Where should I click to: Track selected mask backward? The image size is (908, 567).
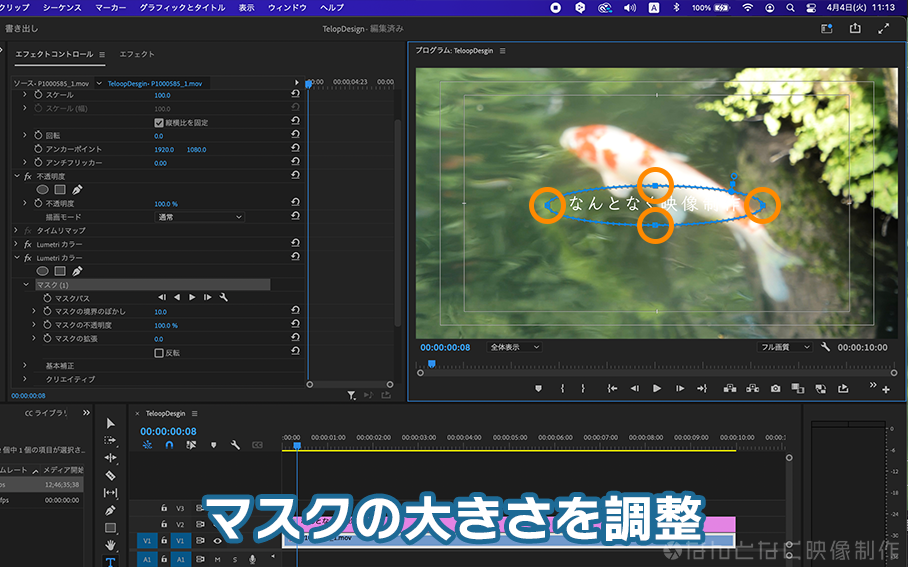pos(177,297)
